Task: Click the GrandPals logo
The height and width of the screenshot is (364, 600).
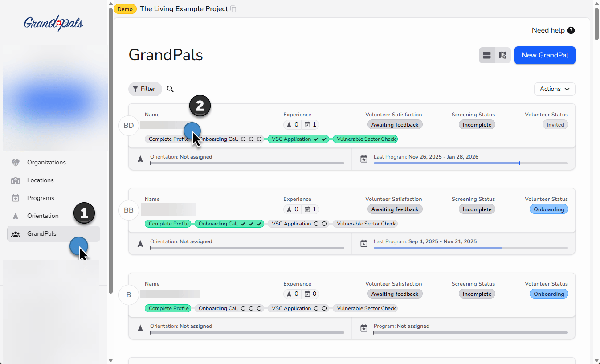Action: click(x=53, y=23)
